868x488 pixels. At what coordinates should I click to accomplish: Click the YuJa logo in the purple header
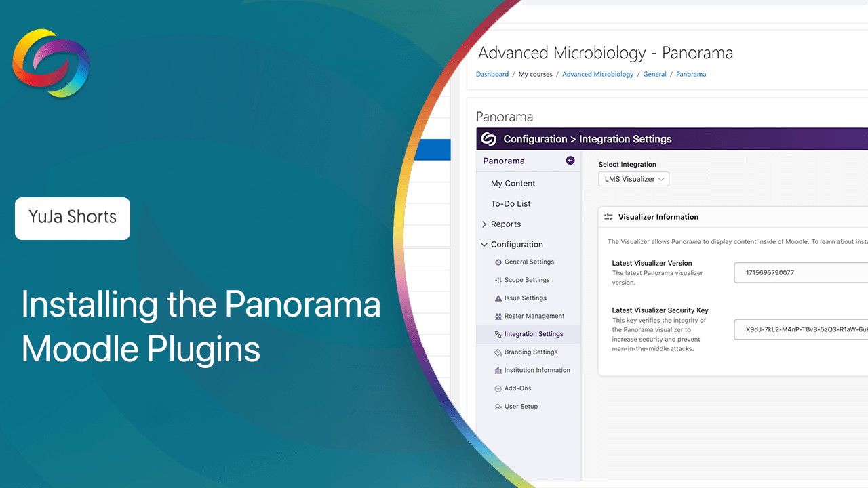(x=488, y=139)
